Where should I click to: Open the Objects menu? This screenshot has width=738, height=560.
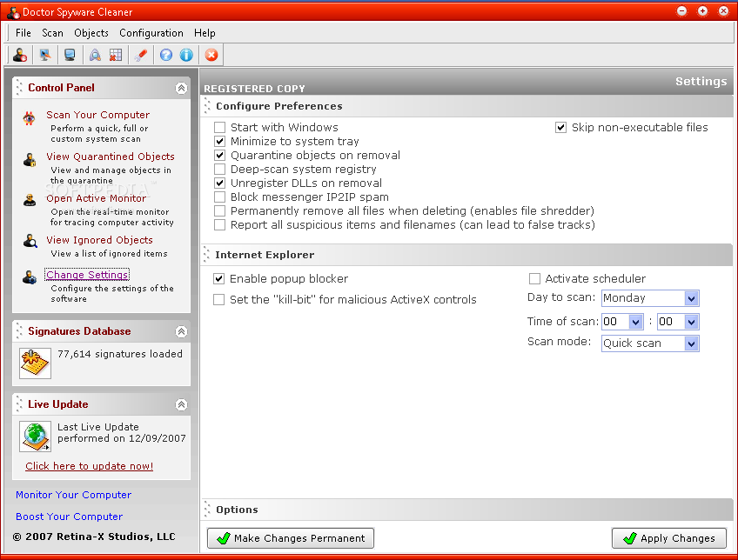(x=91, y=33)
